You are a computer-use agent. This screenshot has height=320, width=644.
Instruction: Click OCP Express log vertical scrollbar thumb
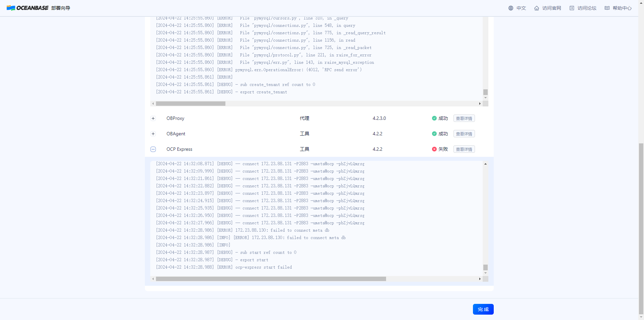485,267
